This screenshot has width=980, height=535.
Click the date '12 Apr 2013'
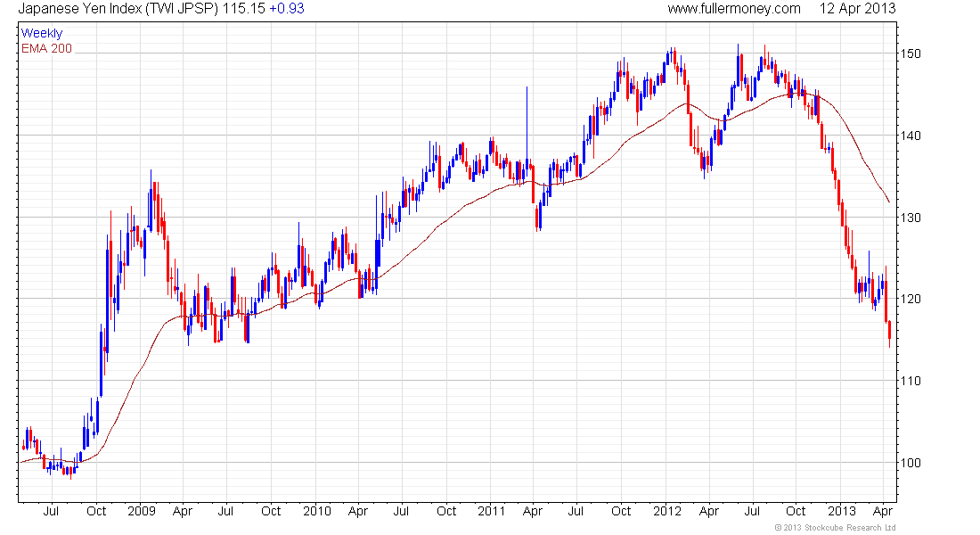[x=857, y=9]
